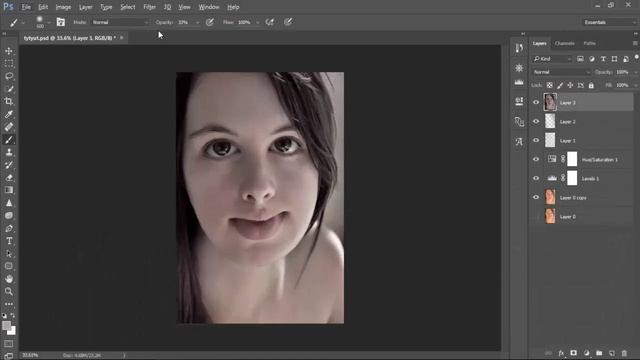Enable the airbrush build-up icon
This screenshot has width=640, height=360.
coord(270,22)
